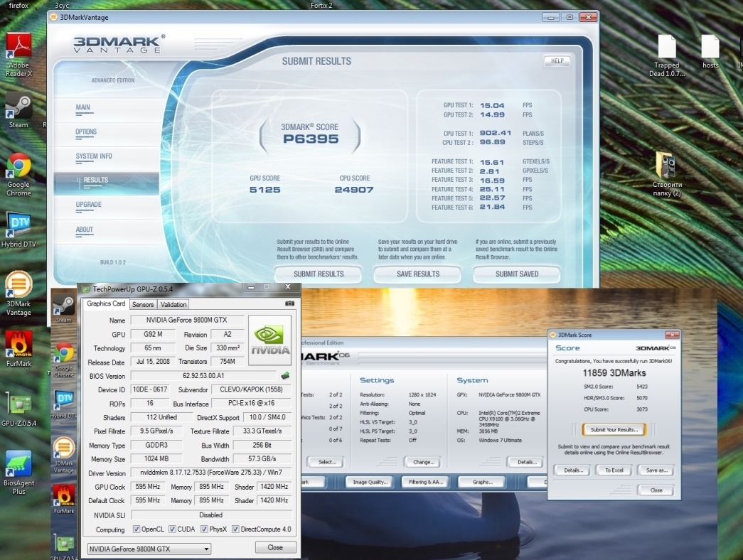Screen dimensions: 743x560
Task: Launch 3DMark Vantage desktop shortcut
Action: [18, 294]
